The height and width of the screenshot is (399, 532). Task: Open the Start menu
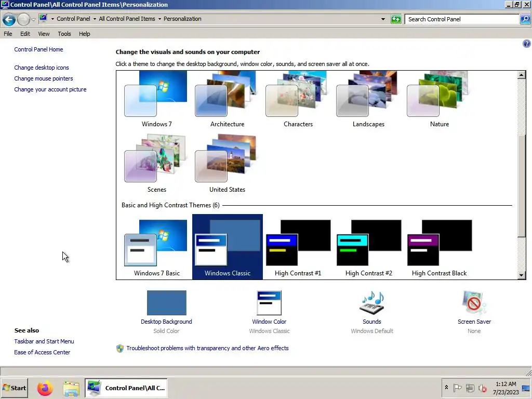pyautogui.click(x=14, y=388)
